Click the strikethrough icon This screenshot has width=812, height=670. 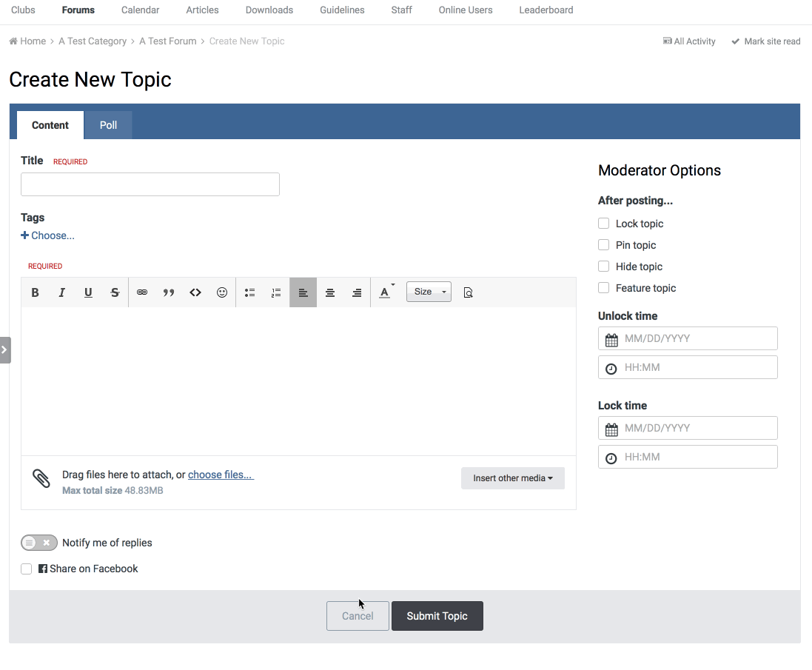115,292
